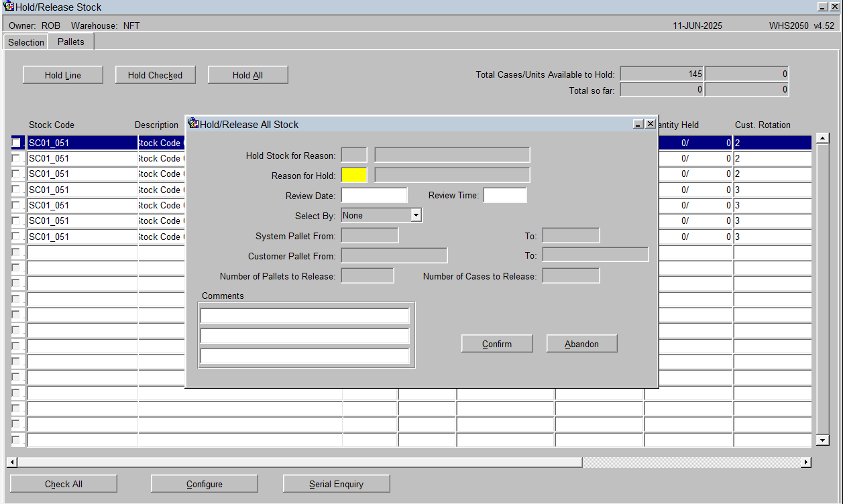Click the yellow Reason for Hold field
This screenshot has height=504, width=843.
(x=354, y=175)
